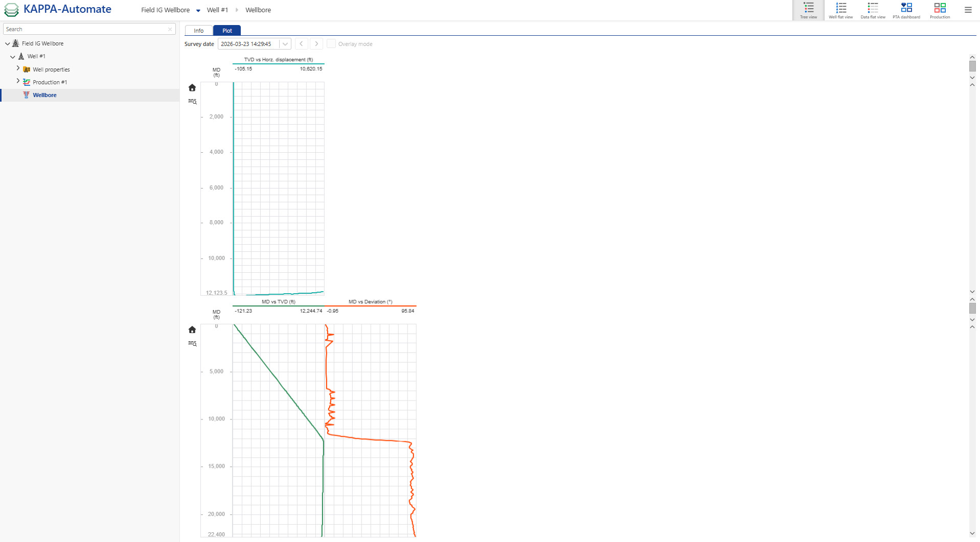Screen dimensions: 980x542
Task: Enable Overlay mode
Action: tap(331, 43)
